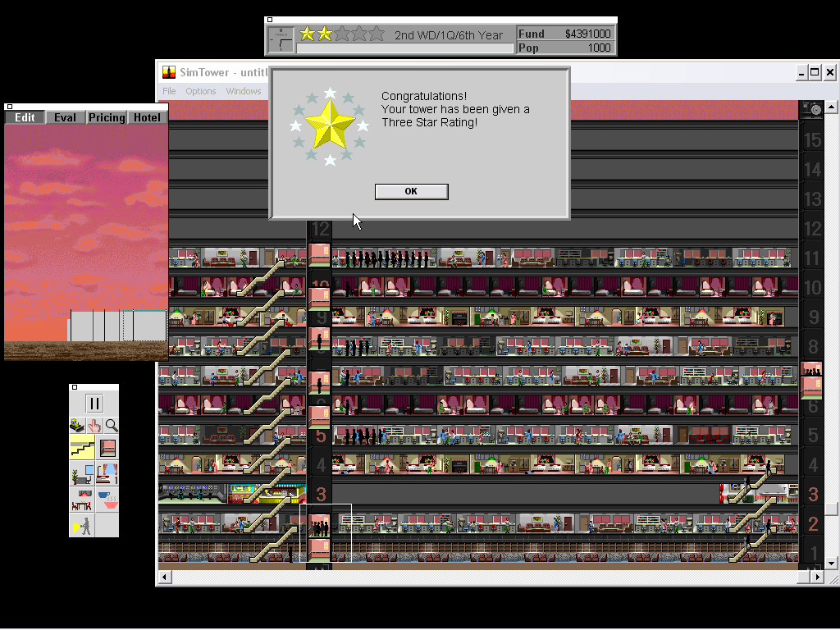The width and height of the screenshot is (840, 630).
Task: Click the ICE shop sign on floor 3
Action: click(239, 489)
